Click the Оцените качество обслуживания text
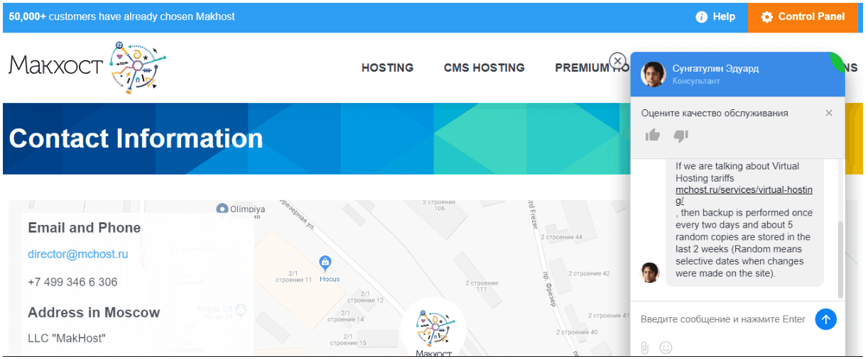This screenshot has height=359, width=868. 715,114
